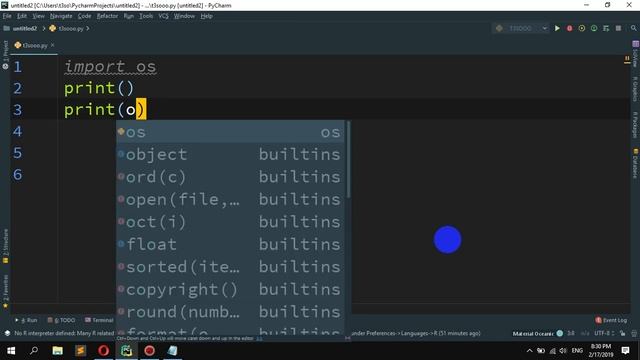Viewport: 640px width, 360px height.
Task: Choose 'sorted(ite…' completion suggestion
Action: (230, 267)
